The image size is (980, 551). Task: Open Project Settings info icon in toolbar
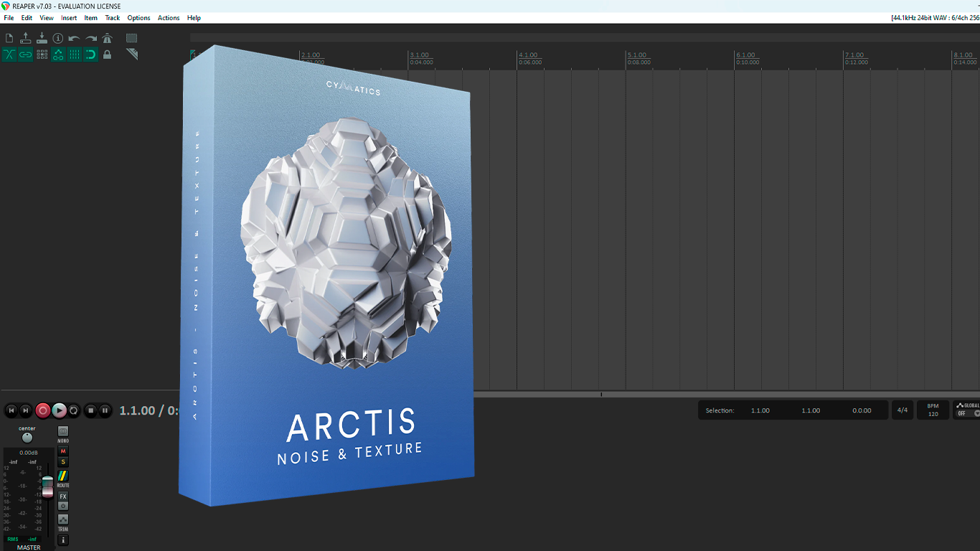click(x=58, y=38)
